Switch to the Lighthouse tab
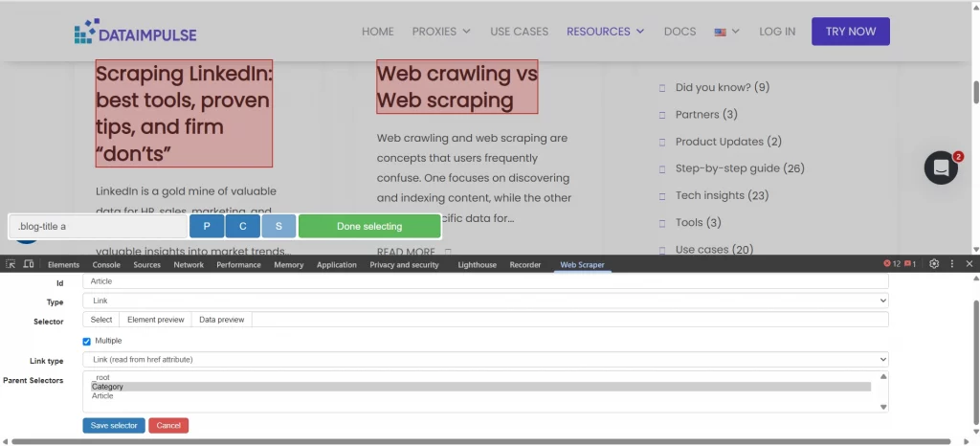The height and width of the screenshot is (446, 980). click(x=478, y=264)
